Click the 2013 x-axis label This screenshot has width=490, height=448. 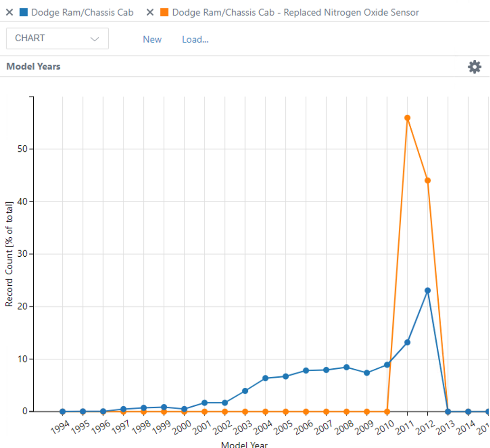point(445,428)
